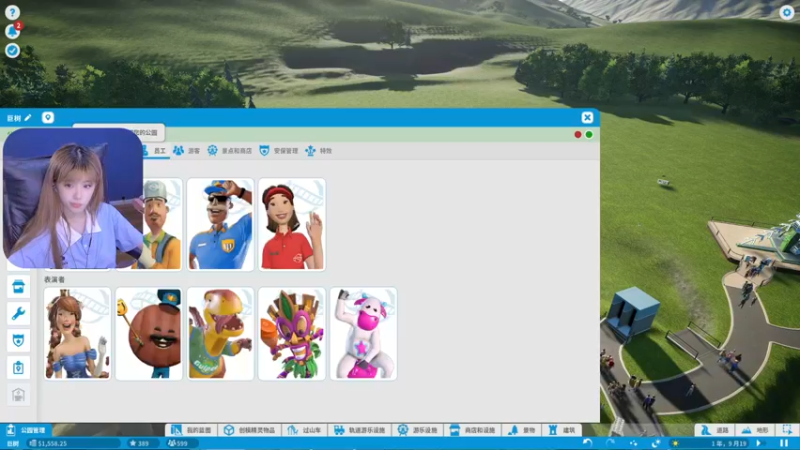Open the 建筑 building menu
This screenshot has height=450, width=800.
pos(562,430)
